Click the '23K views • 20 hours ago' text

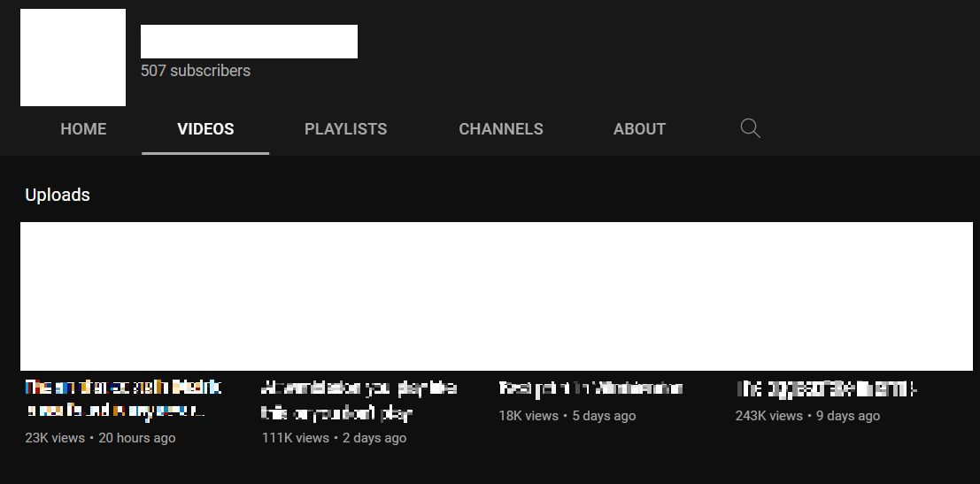100,438
